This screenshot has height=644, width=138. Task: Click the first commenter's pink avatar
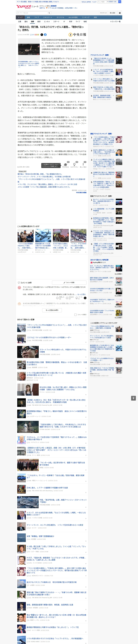[x=19, y=288]
